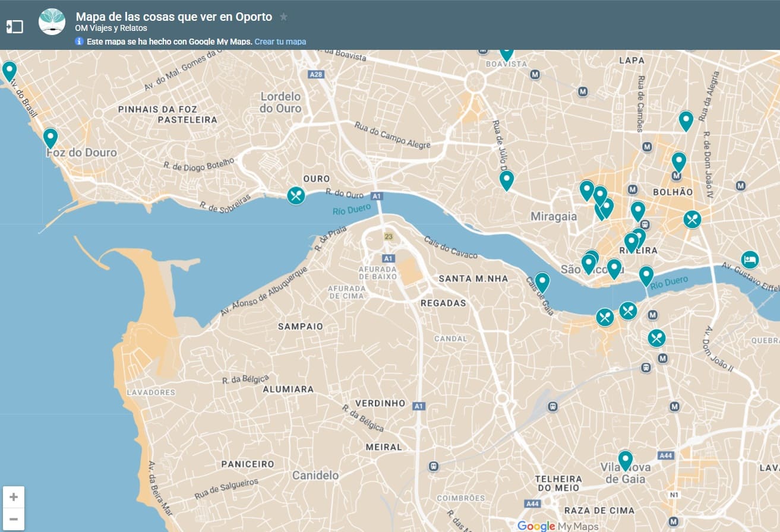Select the pin below Rua de Júlio Dinis
This screenshot has width=780, height=532.
[x=507, y=180]
